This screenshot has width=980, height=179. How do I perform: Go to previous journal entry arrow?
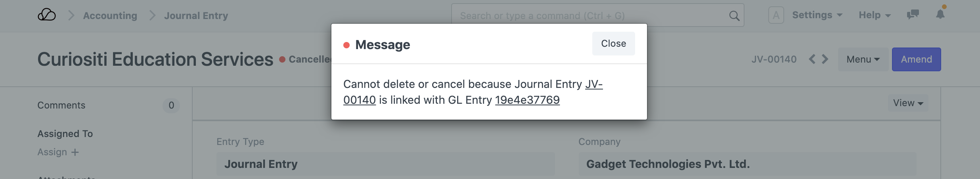812,59
